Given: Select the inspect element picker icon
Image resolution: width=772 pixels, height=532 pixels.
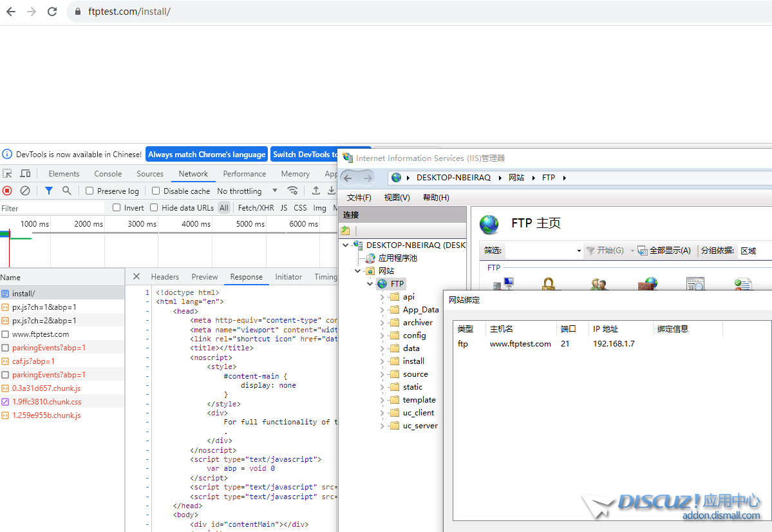Looking at the screenshot, I should pos(7,173).
